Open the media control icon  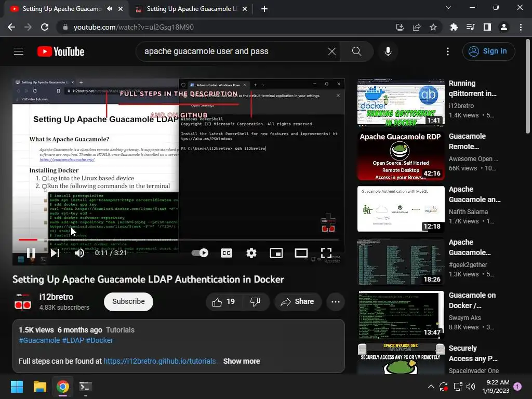point(470,27)
